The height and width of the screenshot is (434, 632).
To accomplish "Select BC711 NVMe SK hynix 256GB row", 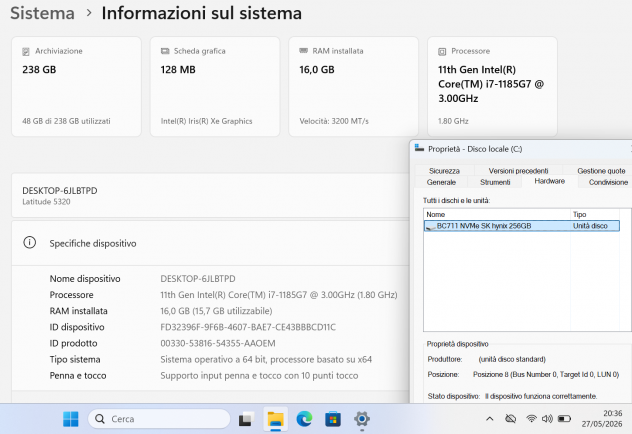I will click(522, 226).
